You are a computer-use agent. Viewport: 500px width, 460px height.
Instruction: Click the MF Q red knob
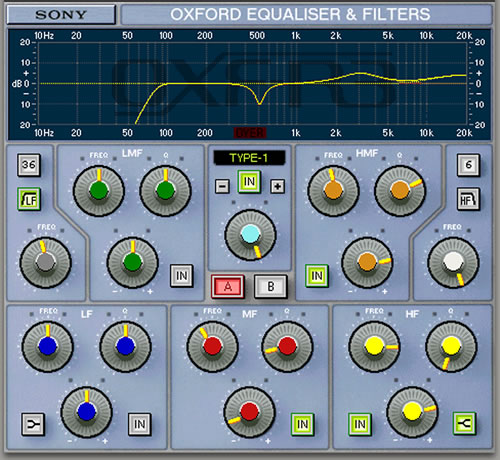coord(287,346)
